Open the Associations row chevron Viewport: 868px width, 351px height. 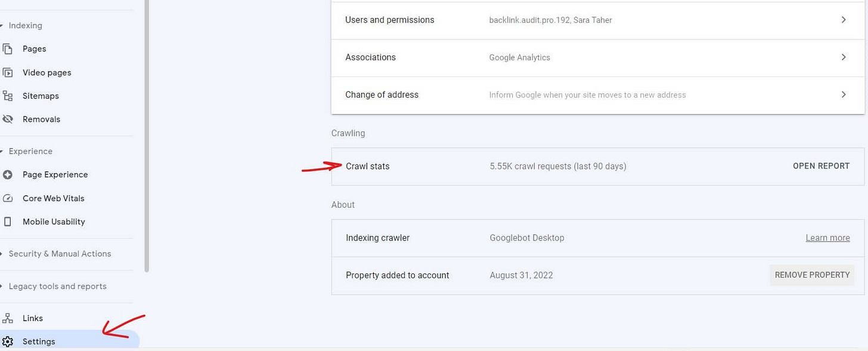coord(844,57)
